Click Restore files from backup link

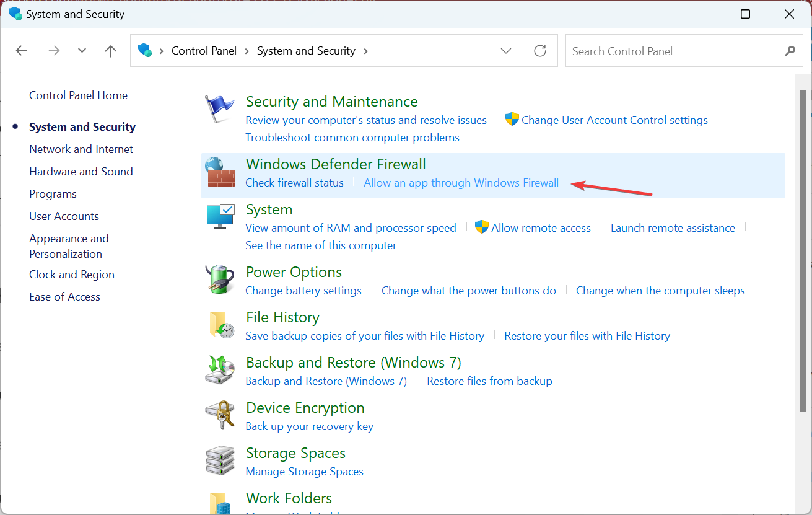489,381
